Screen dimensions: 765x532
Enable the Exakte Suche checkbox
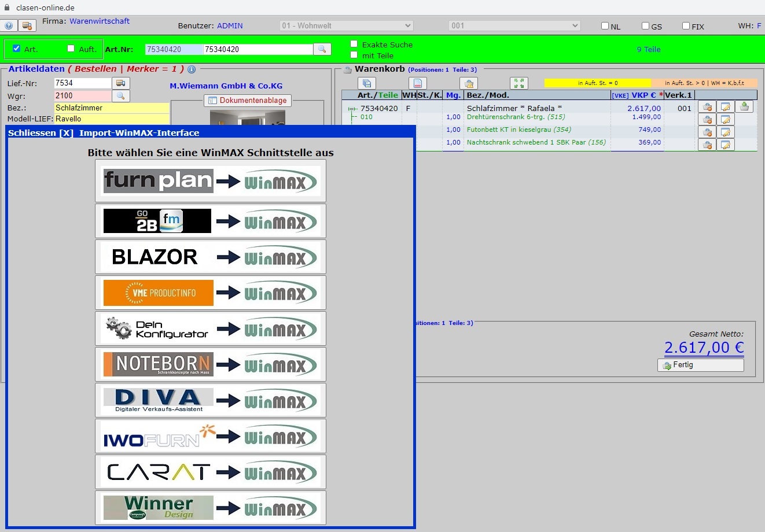point(354,44)
